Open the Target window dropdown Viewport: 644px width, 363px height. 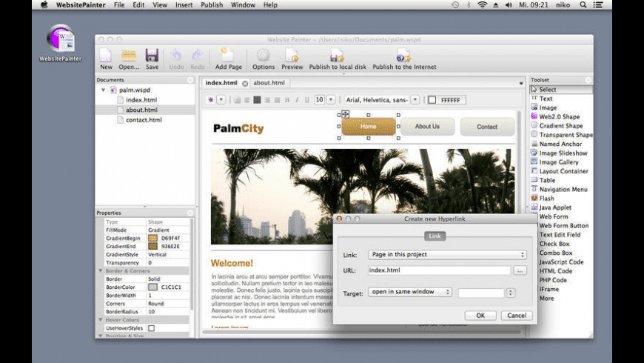(x=410, y=292)
